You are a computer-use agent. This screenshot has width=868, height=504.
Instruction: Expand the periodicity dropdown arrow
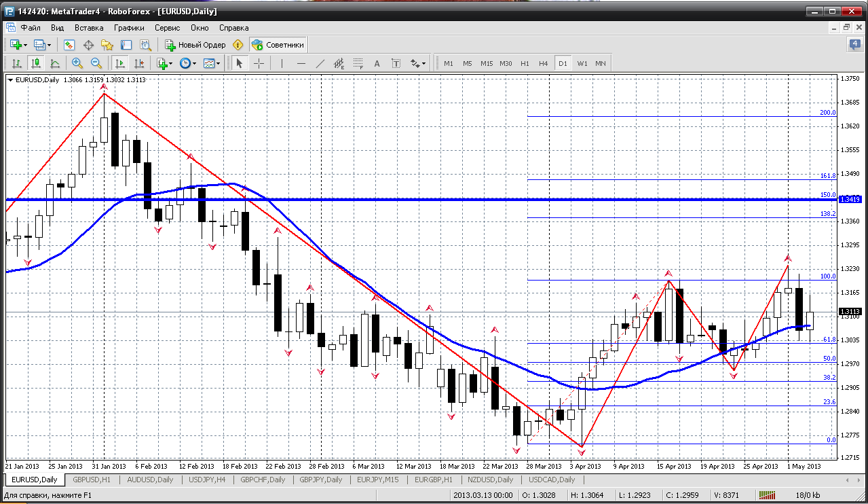click(x=195, y=63)
